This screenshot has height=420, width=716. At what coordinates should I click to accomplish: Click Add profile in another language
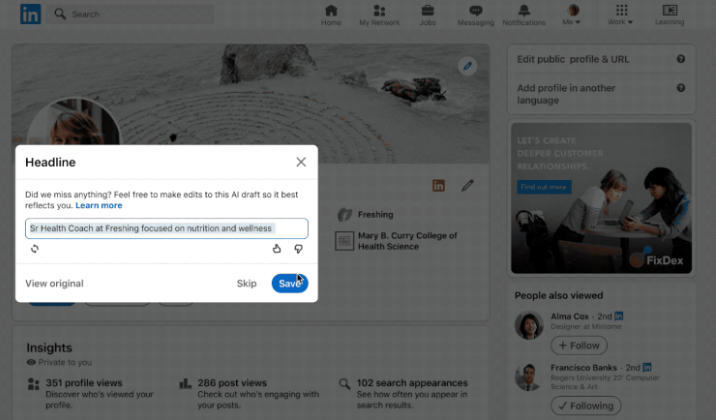[566, 94]
